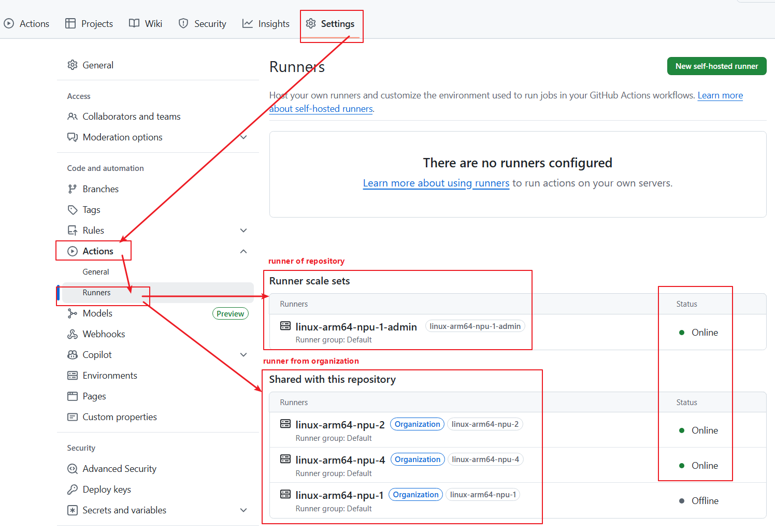The height and width of the screenshot is (532, 775).
Task: Go to Branches settings
Action: coord(101,189)
